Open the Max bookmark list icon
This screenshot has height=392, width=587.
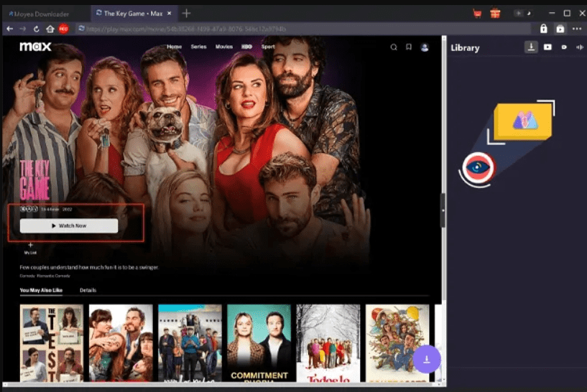pyautogui.click(x=408, y=47)
